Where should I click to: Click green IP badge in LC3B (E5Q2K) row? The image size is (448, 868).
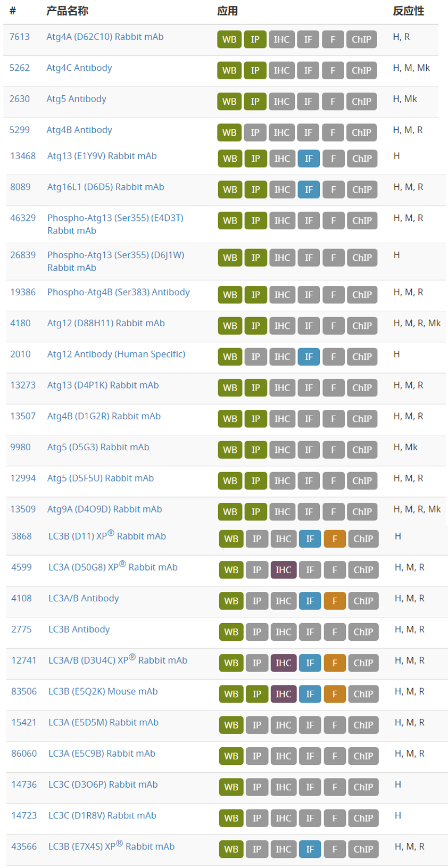pyautogui.click(x=256, y=693)
